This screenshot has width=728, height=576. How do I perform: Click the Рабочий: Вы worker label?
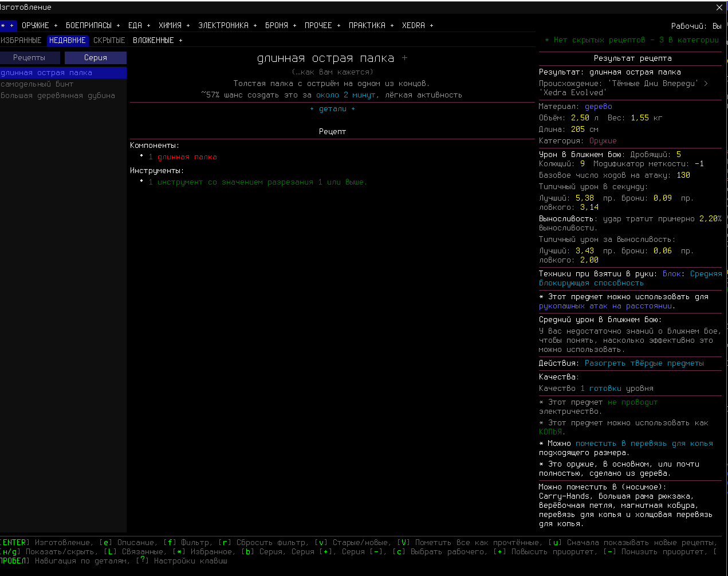coord(696,26)
